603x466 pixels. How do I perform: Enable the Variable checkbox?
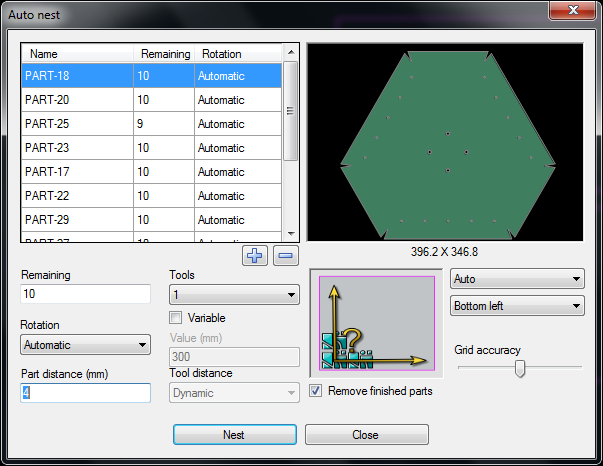[177, 318]
